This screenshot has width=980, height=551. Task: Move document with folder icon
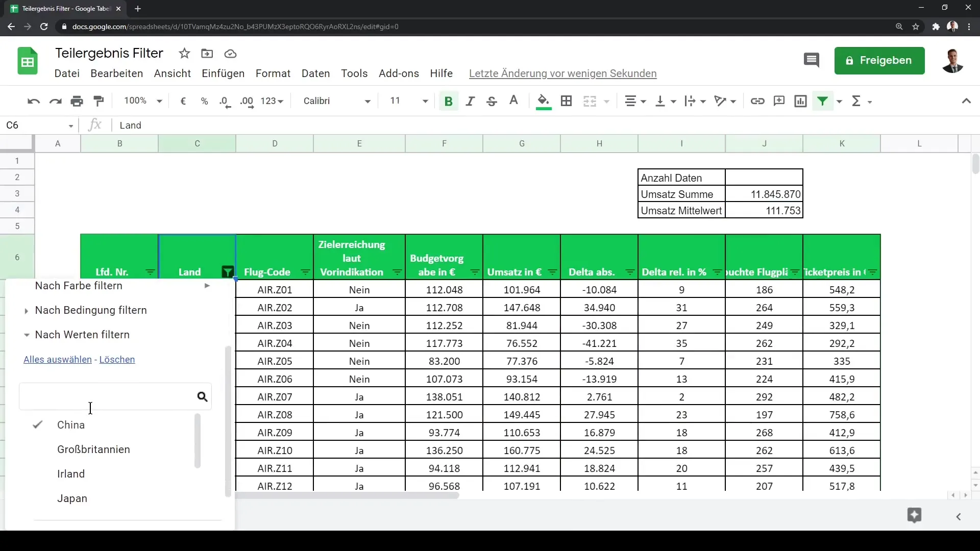tap(207, 54)
